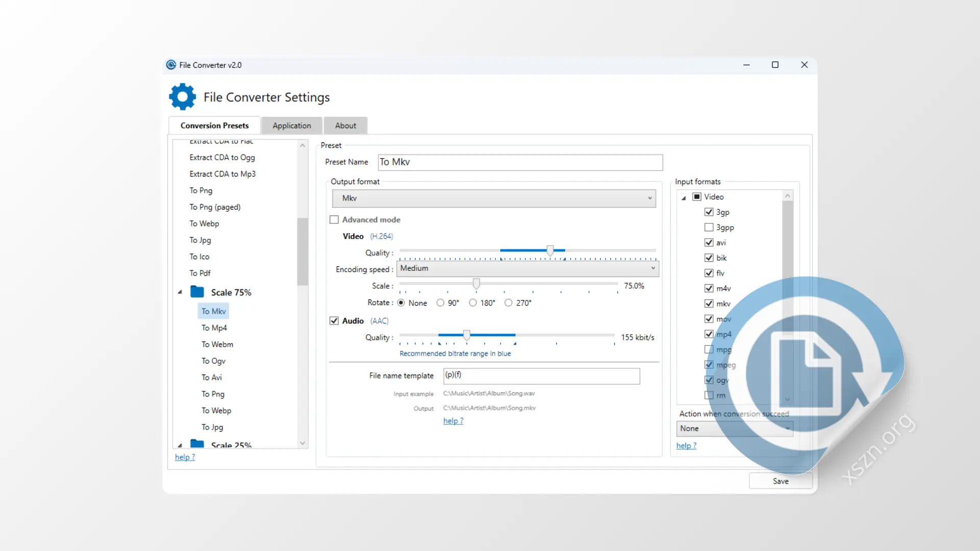Open the file name template help link
Screen dimensions: 980x551
tap(453, 420)
